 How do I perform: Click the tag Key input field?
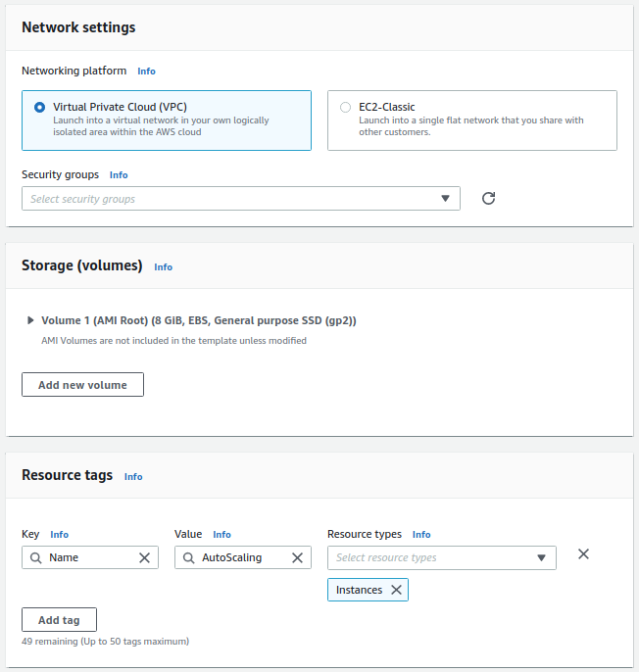click(x=90, y=557)
